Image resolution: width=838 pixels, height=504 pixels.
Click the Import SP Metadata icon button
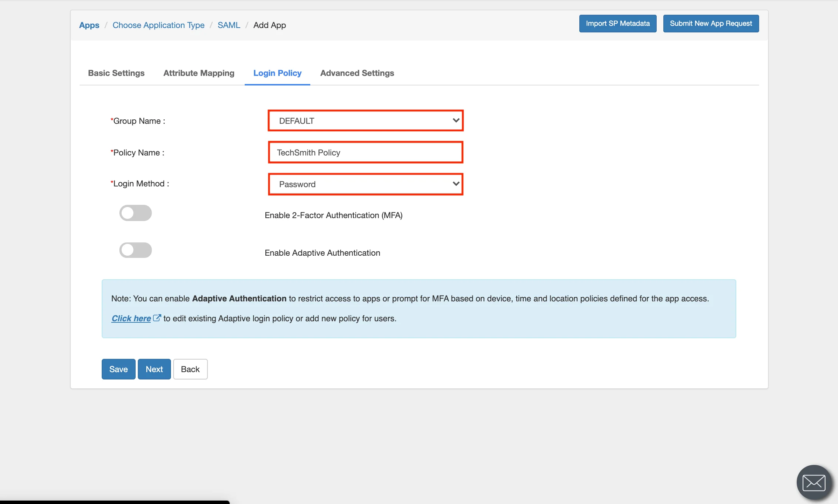click(617, 24)
